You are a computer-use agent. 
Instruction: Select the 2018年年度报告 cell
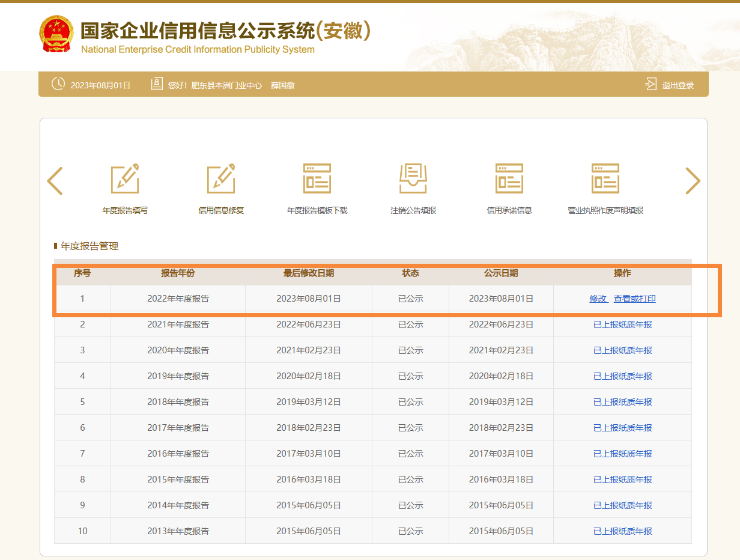click(178, 402)
